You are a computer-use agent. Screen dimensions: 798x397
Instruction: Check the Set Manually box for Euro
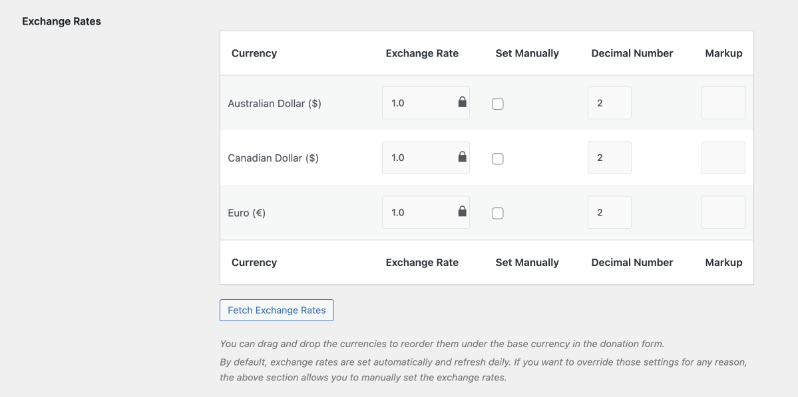point(498,213)
